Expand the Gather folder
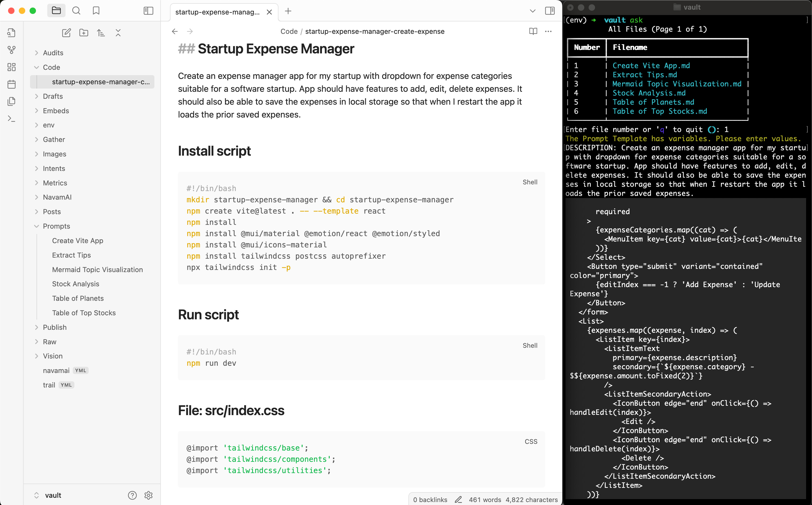This screenshot has width=812, height=505. (54, 139)
